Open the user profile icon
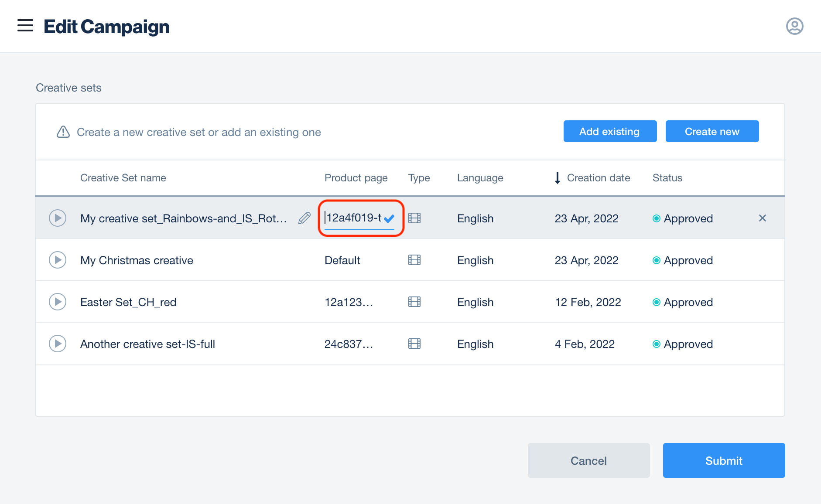 coord(794,26)
